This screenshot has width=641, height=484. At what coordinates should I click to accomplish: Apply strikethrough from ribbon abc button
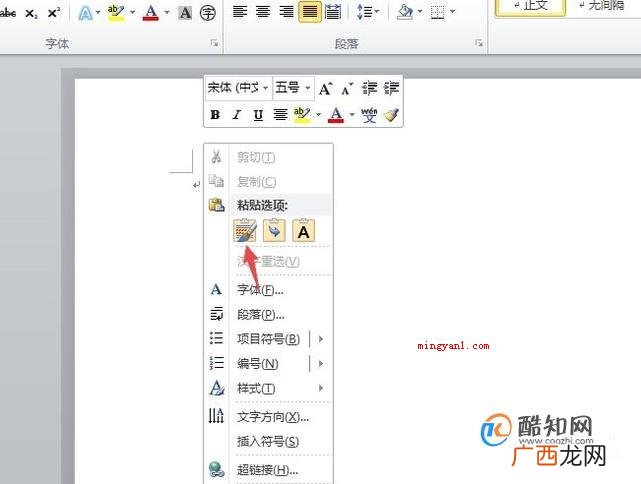[x=7, y=13]
